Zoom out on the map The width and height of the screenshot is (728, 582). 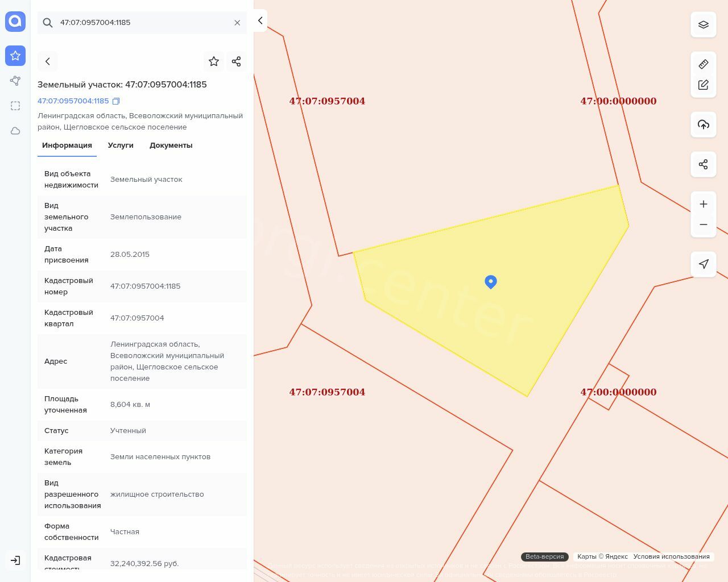coord(704,225)
